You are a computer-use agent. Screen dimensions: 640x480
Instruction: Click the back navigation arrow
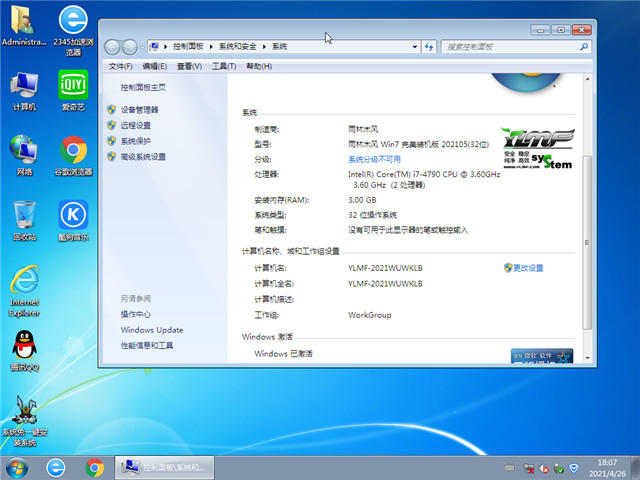pos(112,47)
